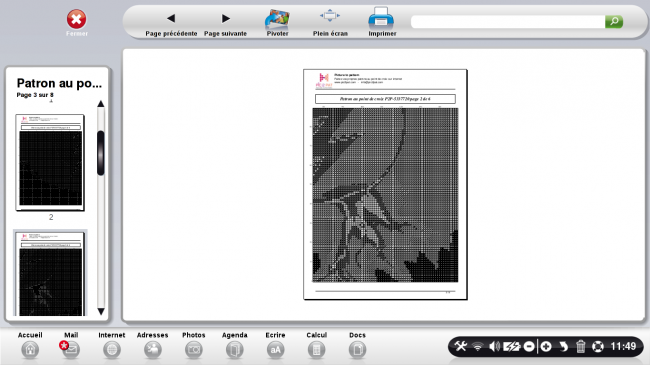
Task: Advance with the Page suivante arrow
Action: (225, 23)
